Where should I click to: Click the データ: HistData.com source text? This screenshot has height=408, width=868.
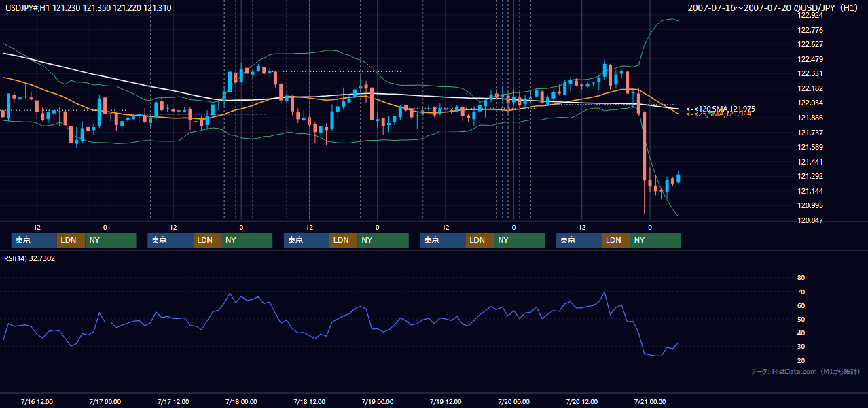(805, 371)
